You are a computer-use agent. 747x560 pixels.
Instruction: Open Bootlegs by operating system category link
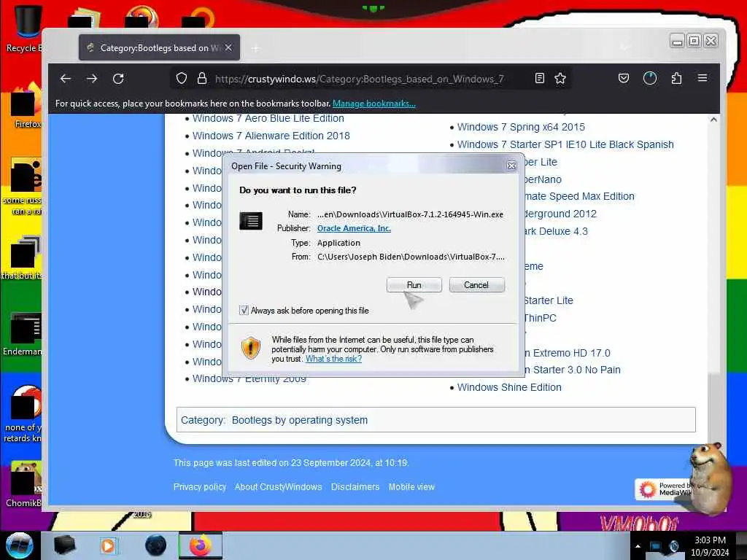pos(300,420)
